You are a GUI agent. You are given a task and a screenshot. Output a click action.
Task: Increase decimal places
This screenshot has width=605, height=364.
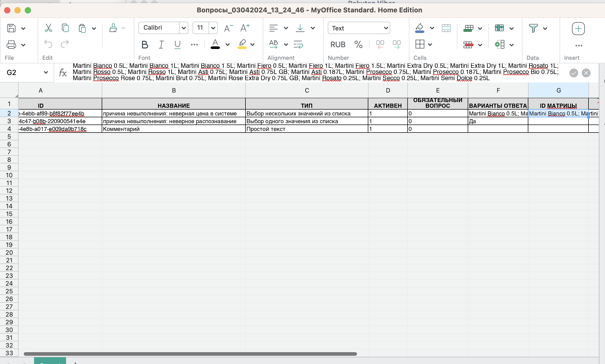[396, 44]
